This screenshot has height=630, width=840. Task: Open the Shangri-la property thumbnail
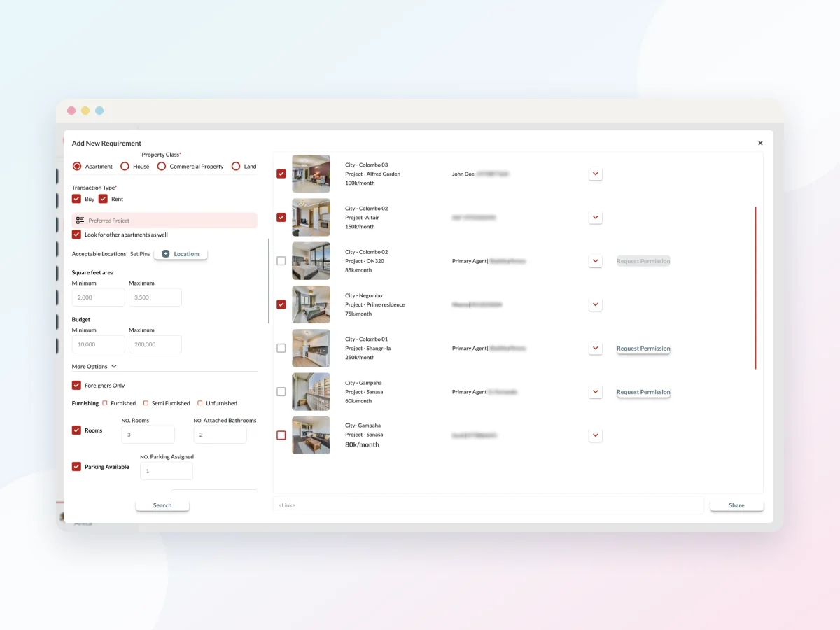click(x=311, y=348)
